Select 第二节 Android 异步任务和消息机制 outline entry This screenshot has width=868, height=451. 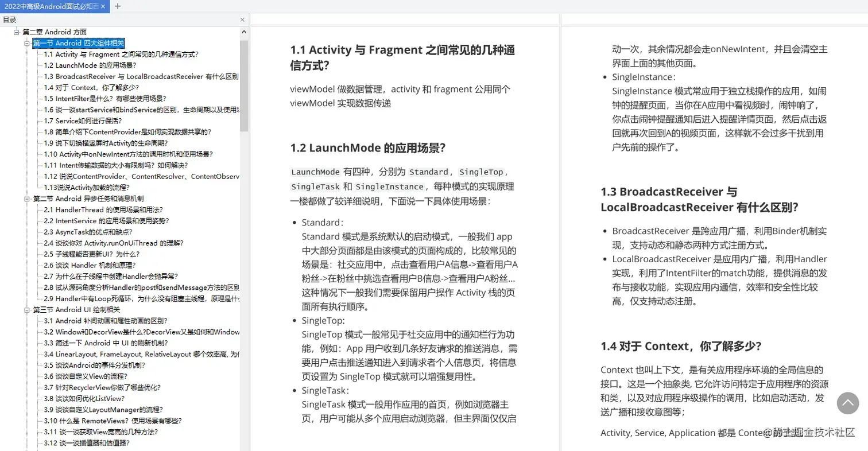coord(88,199)
